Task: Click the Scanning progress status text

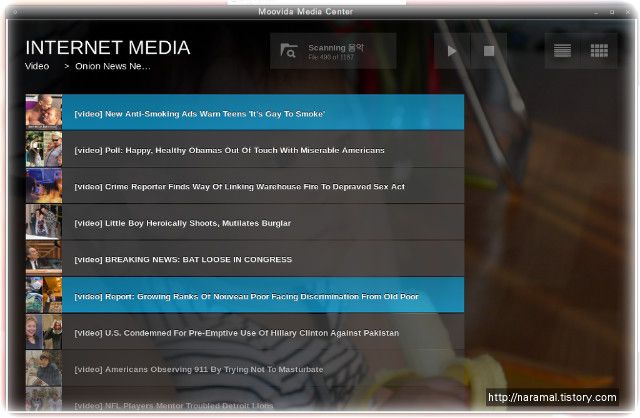Action: [x=336, y=52]
